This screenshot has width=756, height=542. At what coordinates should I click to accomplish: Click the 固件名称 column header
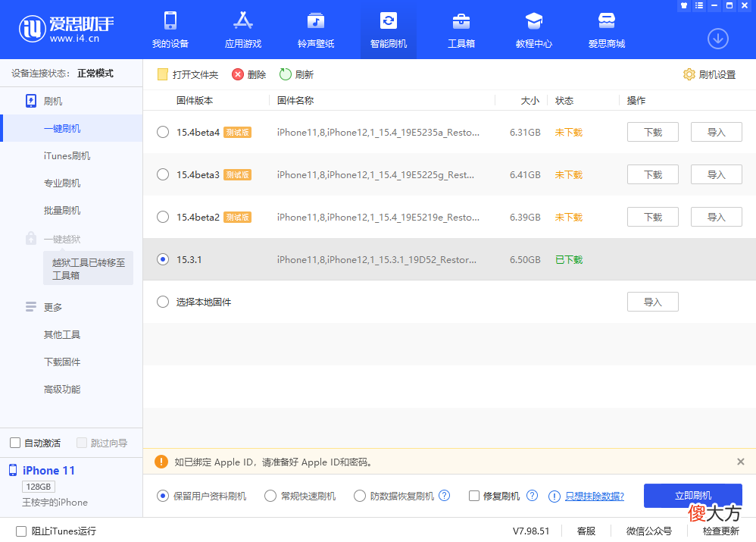pyautogui.click(x=295, y=100)
